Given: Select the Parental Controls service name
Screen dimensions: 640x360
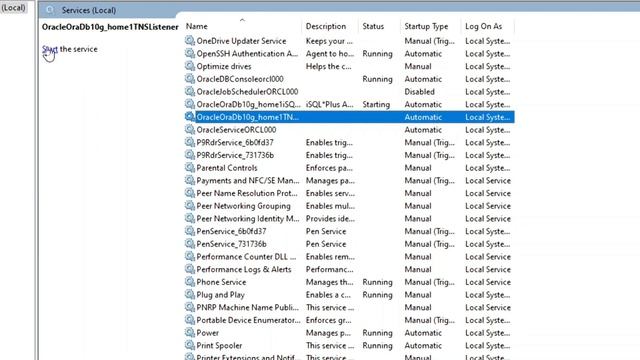Looking at the screenshot, I should coord(227,168).
